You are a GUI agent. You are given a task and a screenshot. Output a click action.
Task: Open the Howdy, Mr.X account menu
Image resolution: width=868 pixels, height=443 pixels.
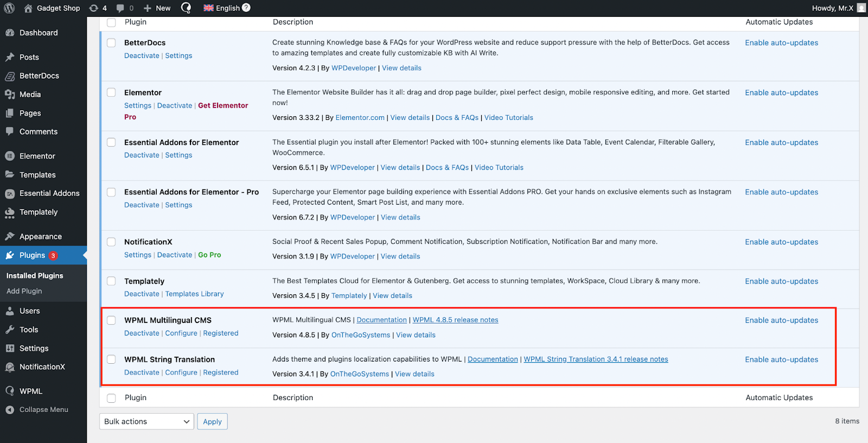point(839,8)
